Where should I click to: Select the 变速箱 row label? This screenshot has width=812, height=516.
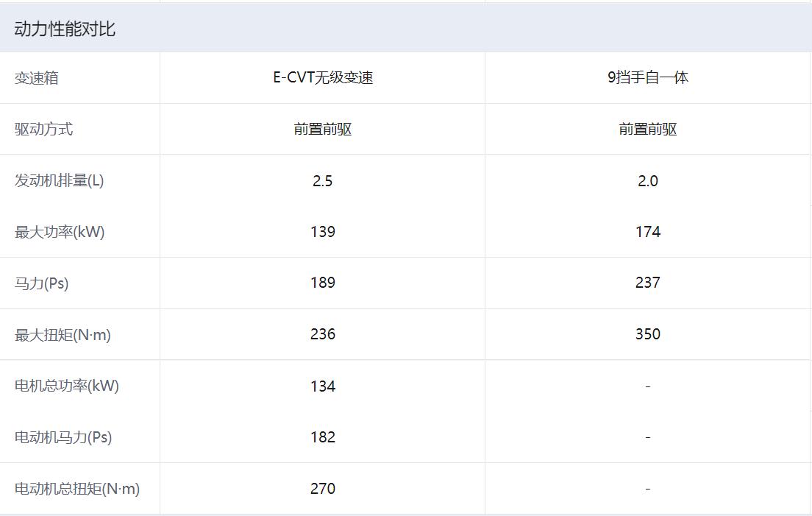(x=37, y=78)
